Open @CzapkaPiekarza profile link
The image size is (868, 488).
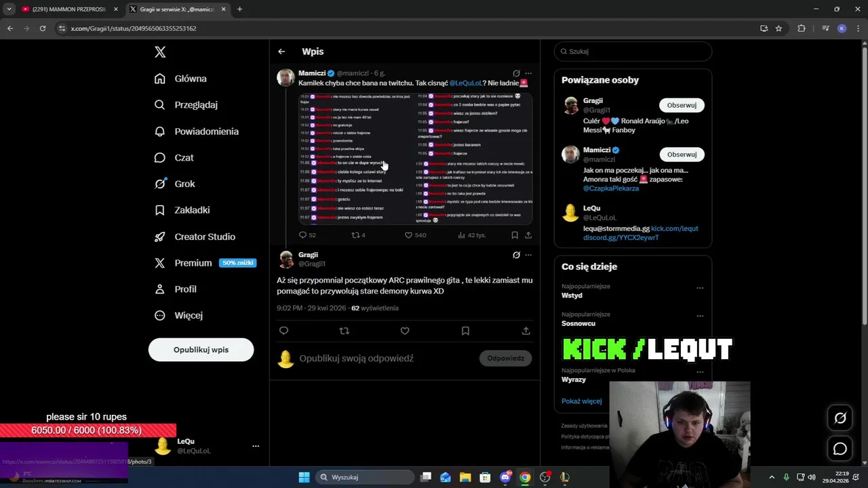(611, 188)
